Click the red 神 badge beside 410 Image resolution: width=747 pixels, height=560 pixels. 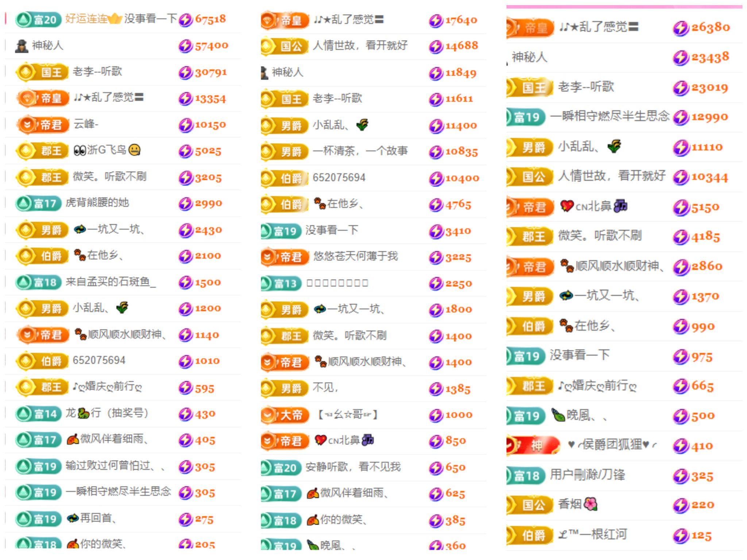533,446
